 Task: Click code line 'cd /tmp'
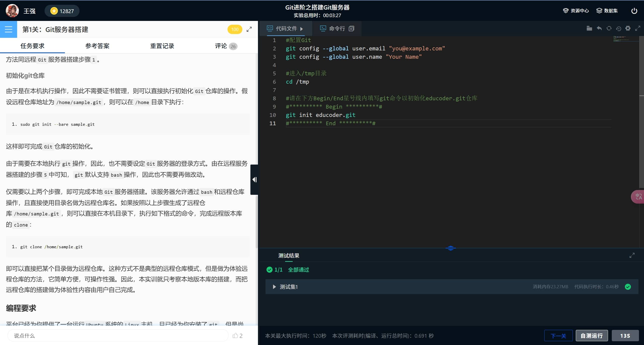coord(297,82)
